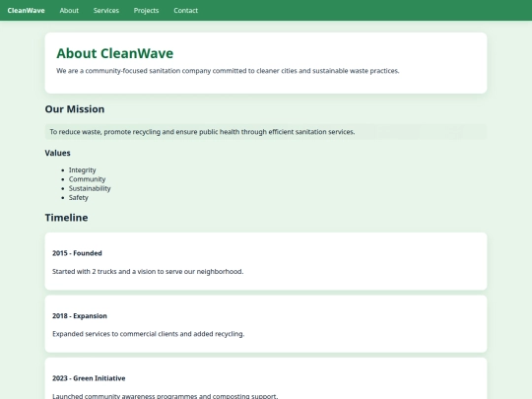Click the Started with 2 trucks text
The image size is (532, 399).
(x=148, y=272)
